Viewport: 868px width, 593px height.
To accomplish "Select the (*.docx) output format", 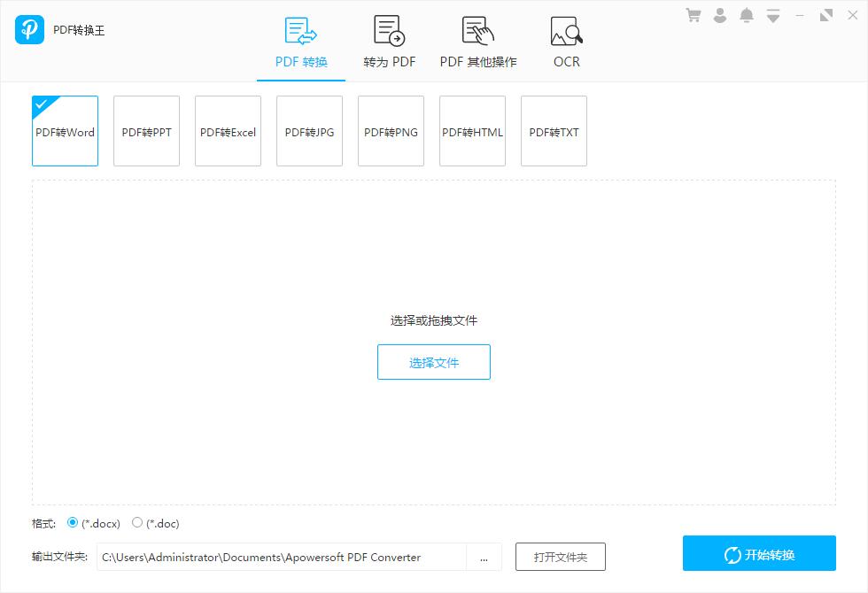I will click(74, 523).
